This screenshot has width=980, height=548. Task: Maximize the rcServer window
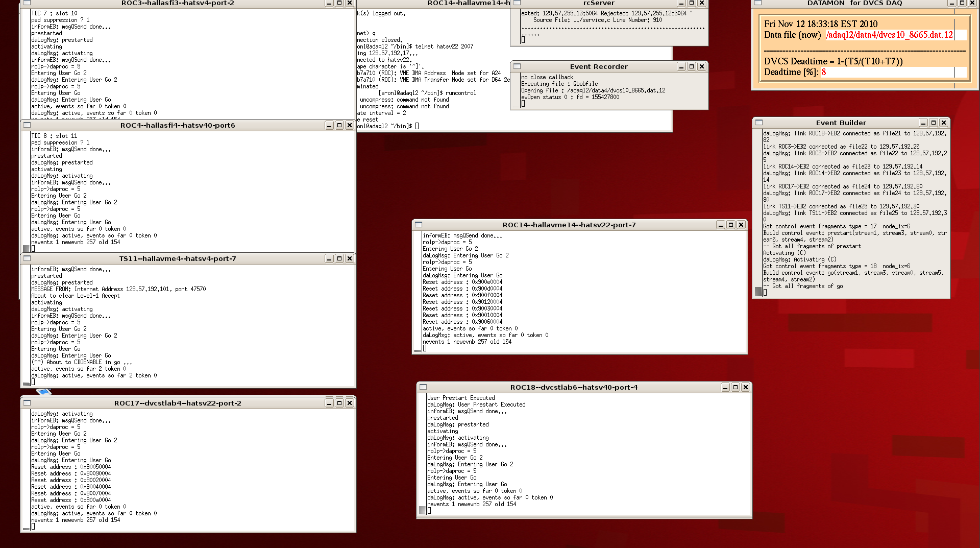[x=692, y=3]
